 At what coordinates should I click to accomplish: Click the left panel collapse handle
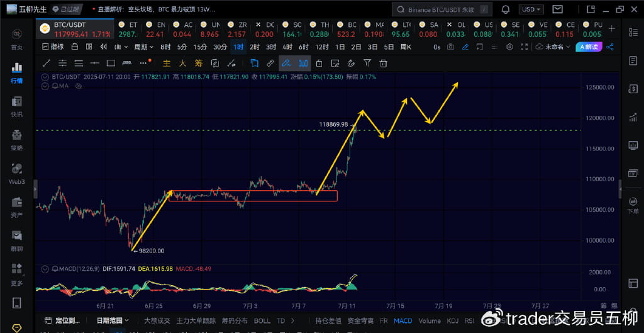(35, 189)
